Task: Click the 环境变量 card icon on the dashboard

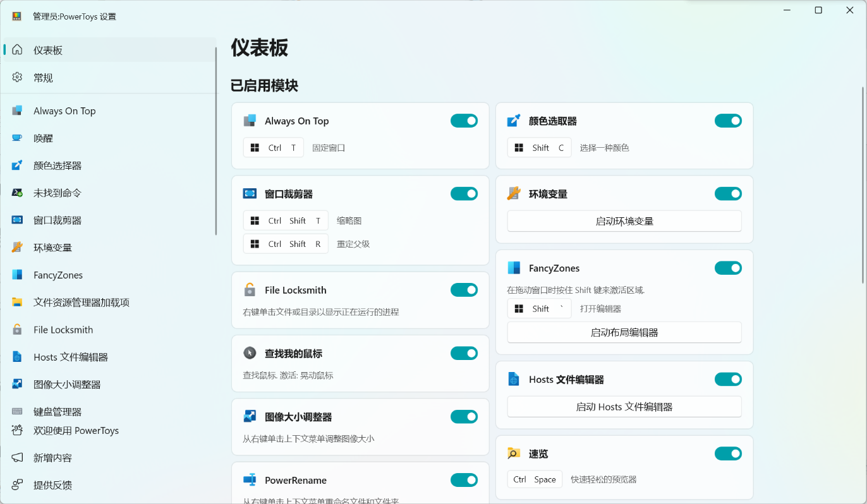Action: (514, 194)
